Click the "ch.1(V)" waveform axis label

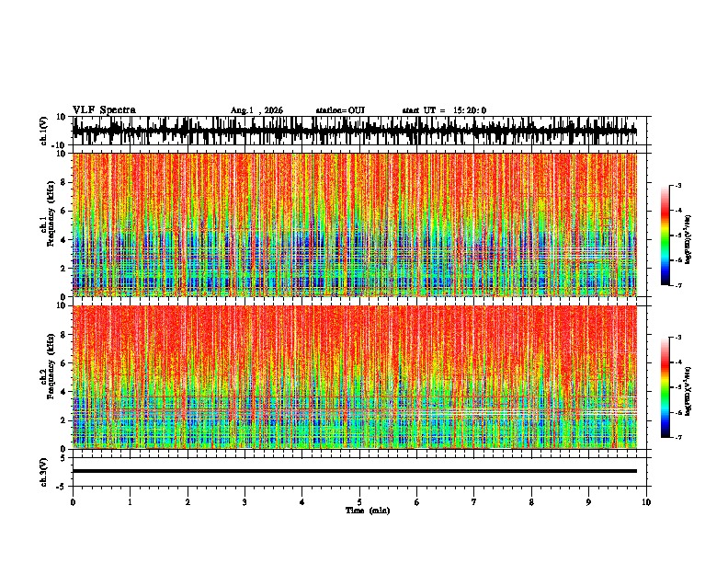44,131
